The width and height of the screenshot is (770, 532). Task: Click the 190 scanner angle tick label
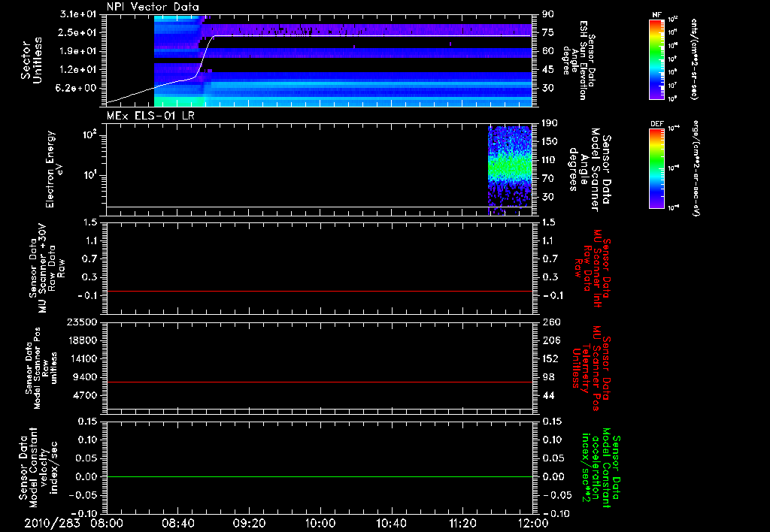coord(550,122)
